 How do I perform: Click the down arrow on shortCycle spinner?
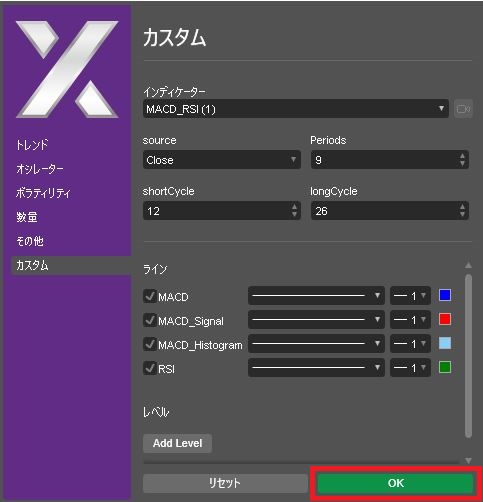click(x=294, y=215)
